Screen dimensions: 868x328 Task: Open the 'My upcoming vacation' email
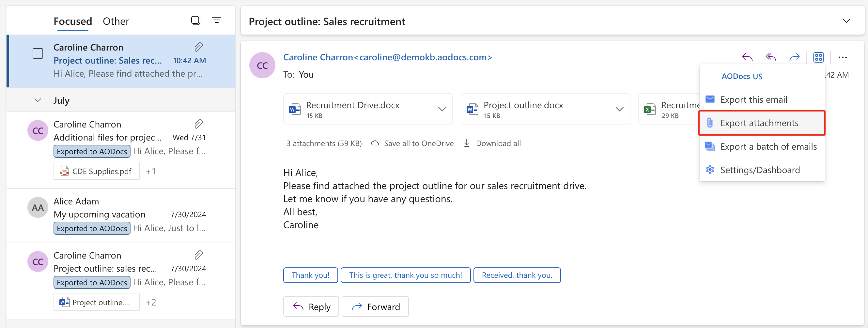[x=121, y=216]
